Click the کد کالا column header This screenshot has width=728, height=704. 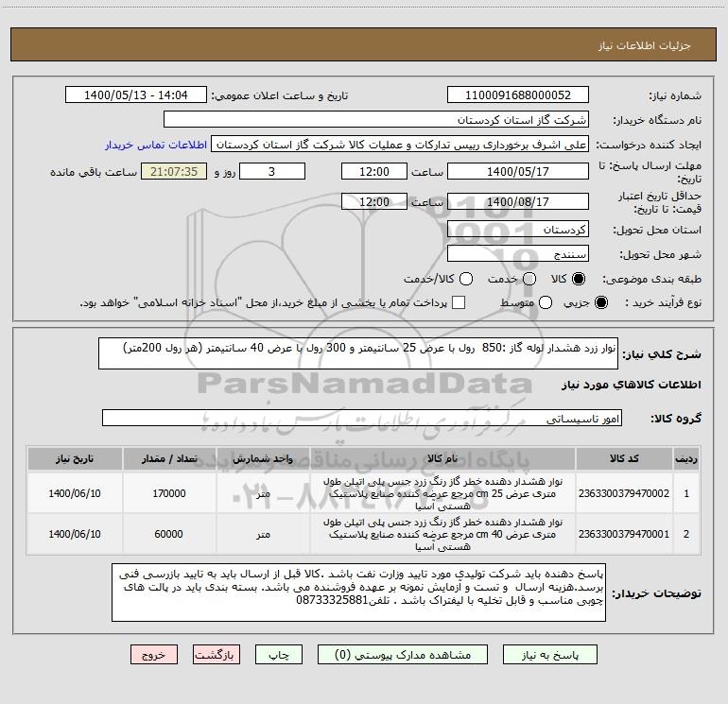(x=624, y=459)
